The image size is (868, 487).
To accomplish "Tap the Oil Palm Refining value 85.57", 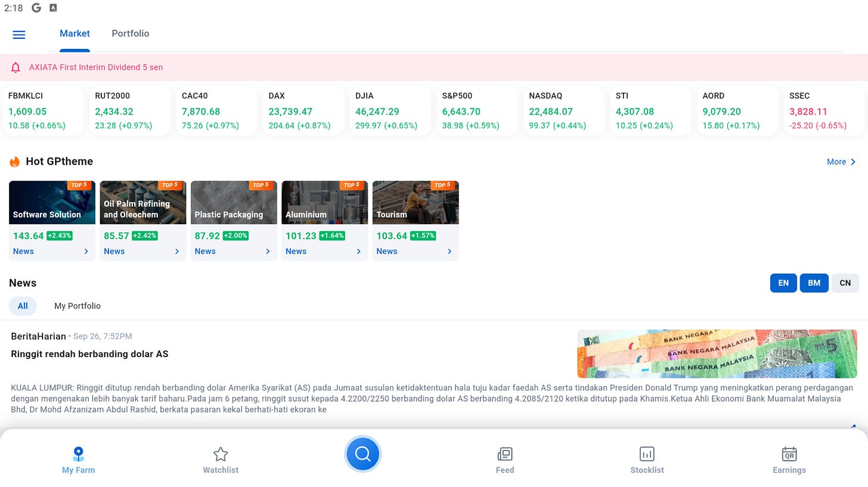I will click(x=116, y=236).
